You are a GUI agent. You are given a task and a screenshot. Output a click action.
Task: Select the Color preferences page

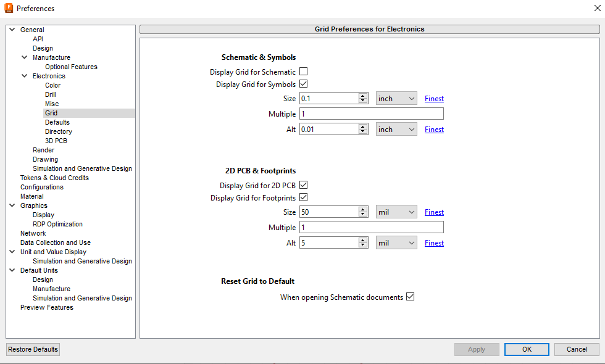pos(52,85)
